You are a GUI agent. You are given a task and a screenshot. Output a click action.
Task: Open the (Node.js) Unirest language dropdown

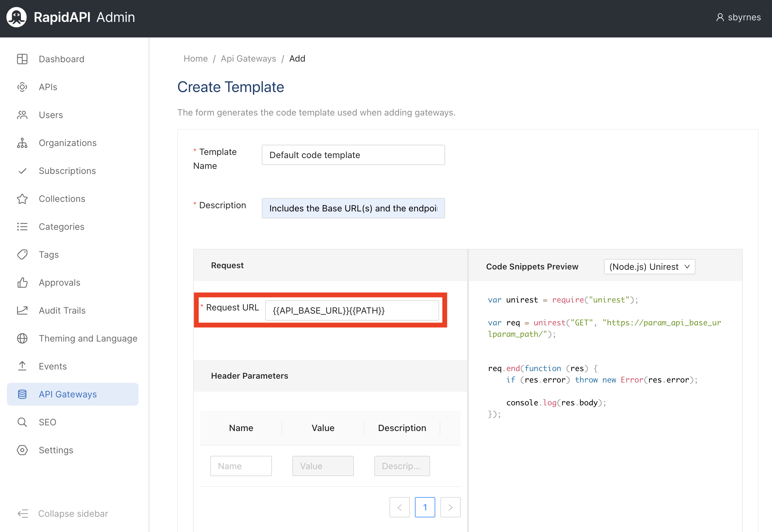[x=649, y=267]
